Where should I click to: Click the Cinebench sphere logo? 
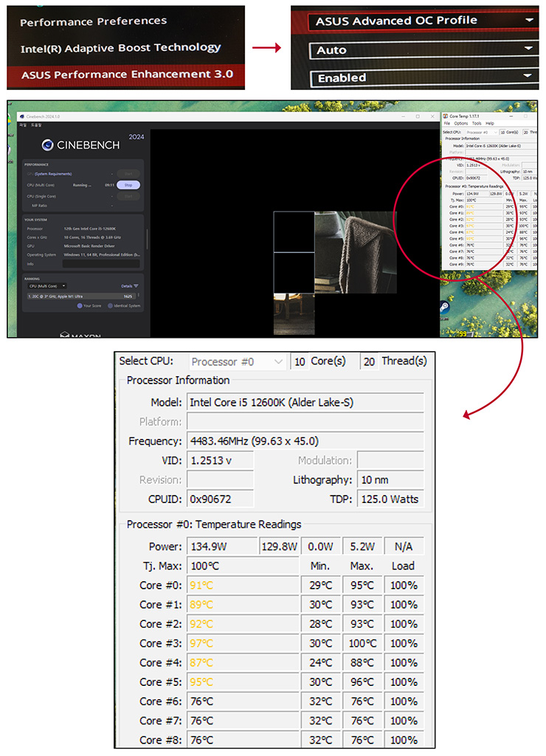tap(47, 145)
